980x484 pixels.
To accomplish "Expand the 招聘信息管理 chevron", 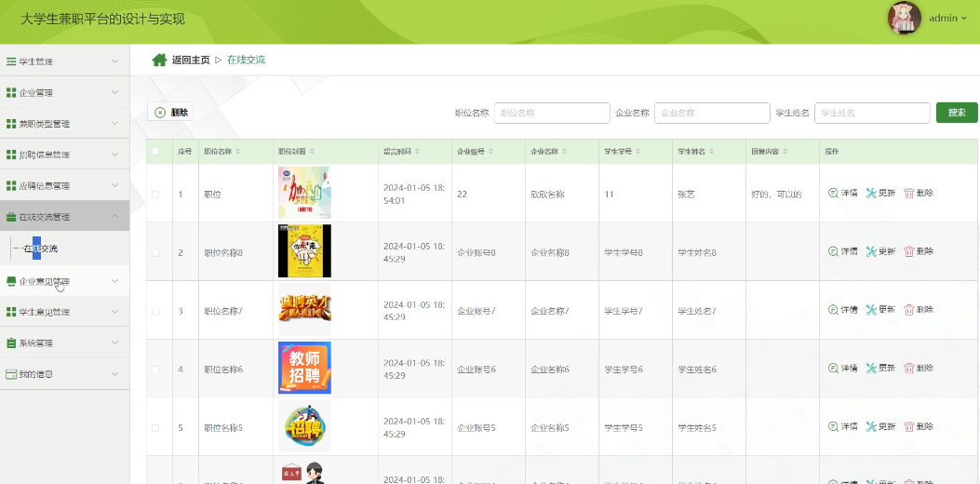I will pos(115,154).
